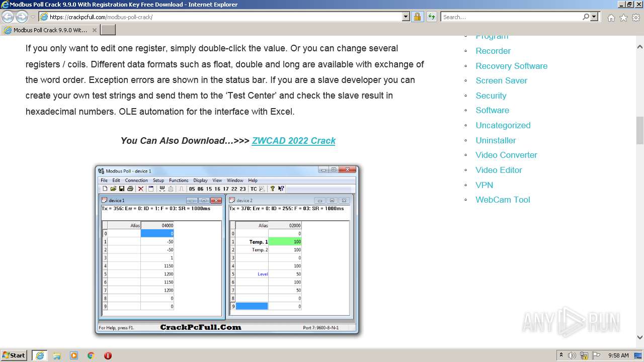Image resolution: width=644 pixels, height=362 pixels.
Task: Open Windows Explorer folder taskbar icon
Action: (x=57, y=355)
